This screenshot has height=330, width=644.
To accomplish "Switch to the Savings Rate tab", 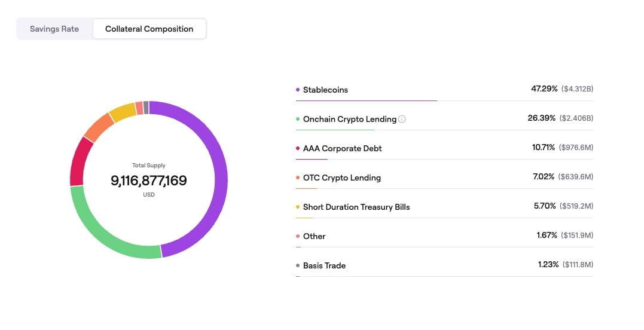I will coord(54,29).
